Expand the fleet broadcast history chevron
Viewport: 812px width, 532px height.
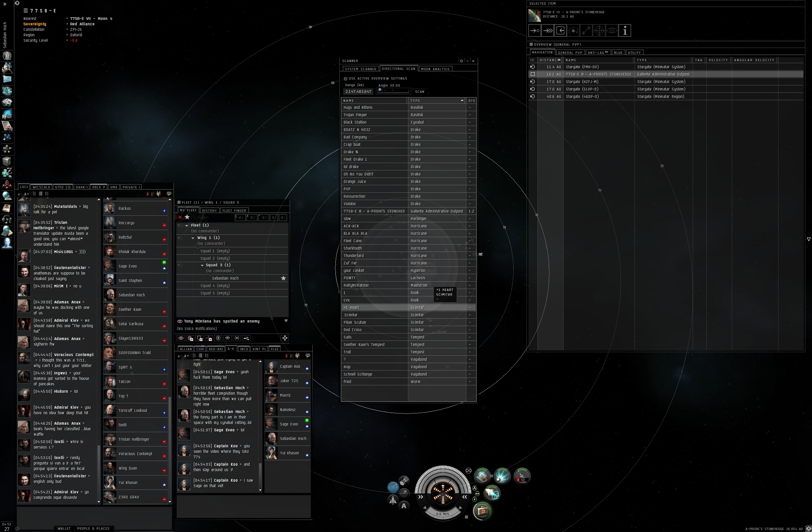click(286, 321)
